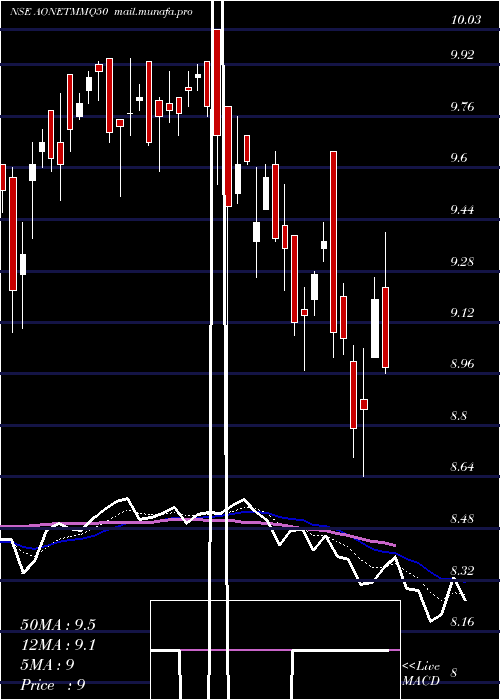Click the NSE AONETMMQ50 ticker title

[58, 12]
